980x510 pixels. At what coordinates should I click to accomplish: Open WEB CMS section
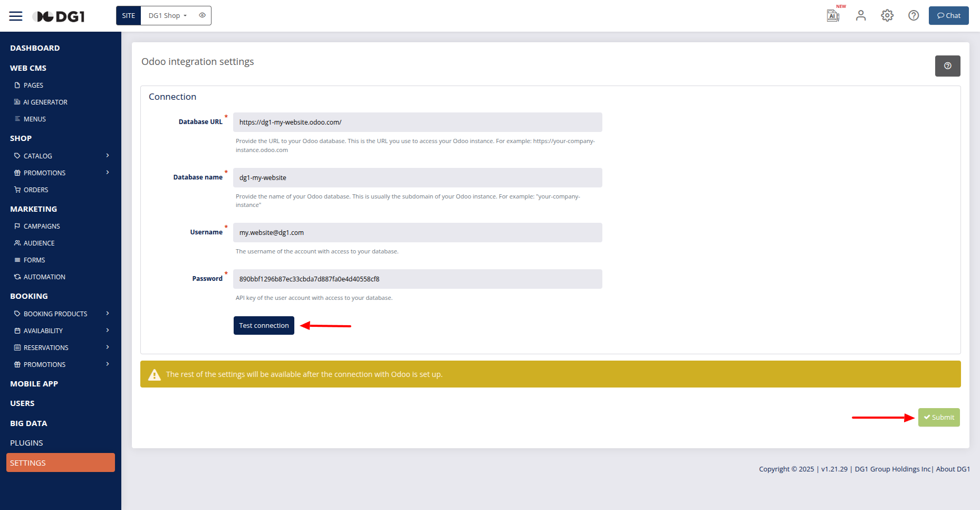point(28,68)
